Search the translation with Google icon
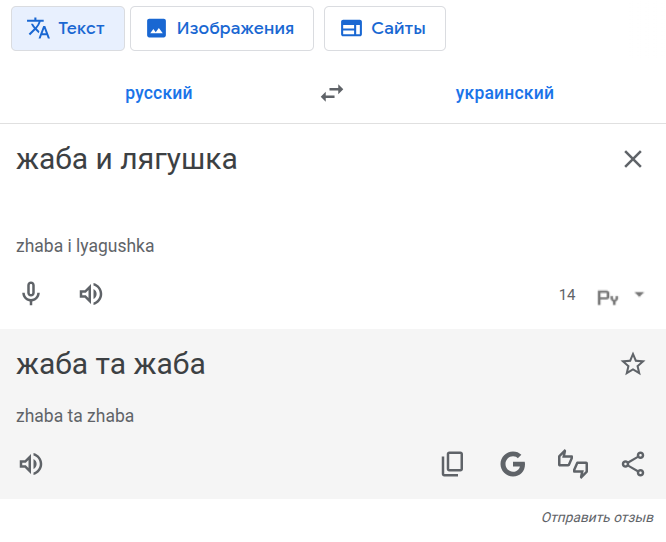This screenshot has height=542, width=666. click(513, 464)
